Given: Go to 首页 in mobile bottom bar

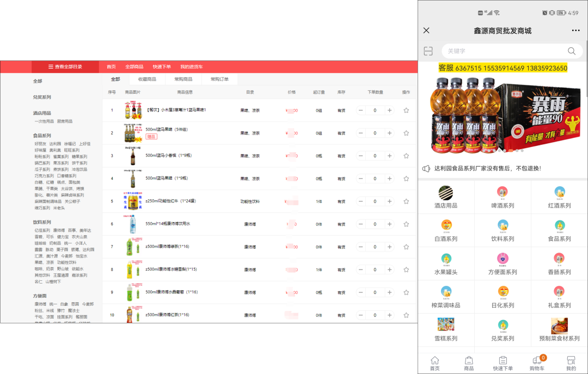Looking at the screenshot, I should [434, 364].
